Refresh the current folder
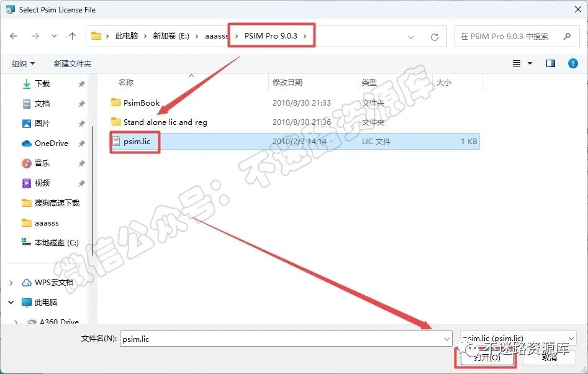The width and height of the screenshot is (588, 374). click(x=435, y=37)
